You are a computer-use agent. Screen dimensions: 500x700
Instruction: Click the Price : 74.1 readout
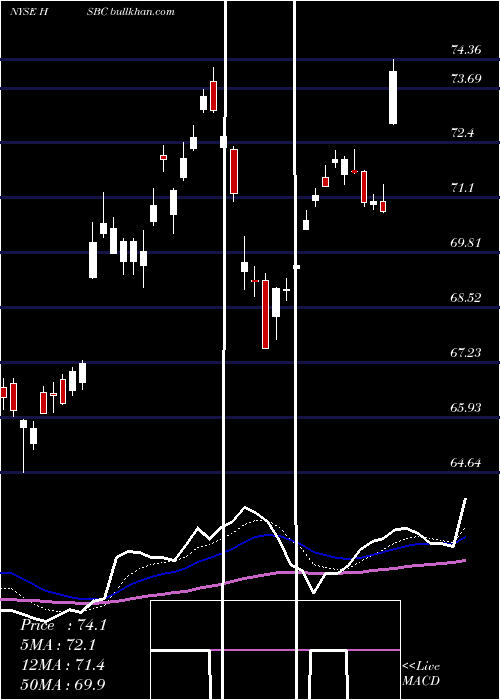point(63,625)
